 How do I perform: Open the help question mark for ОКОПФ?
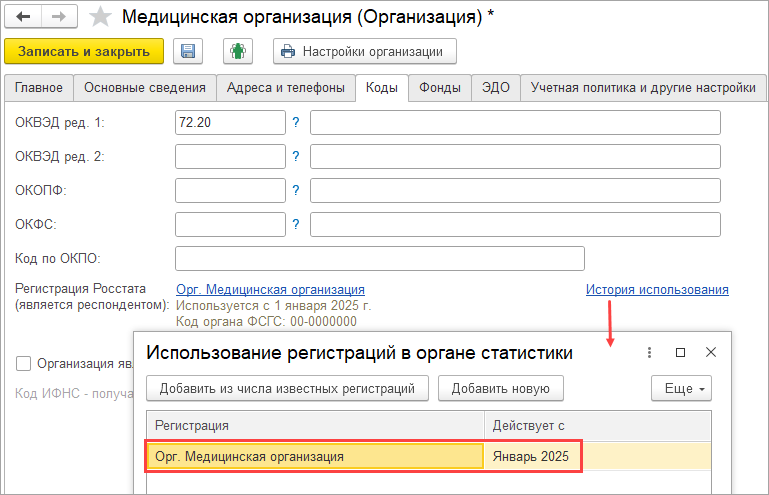296,190
